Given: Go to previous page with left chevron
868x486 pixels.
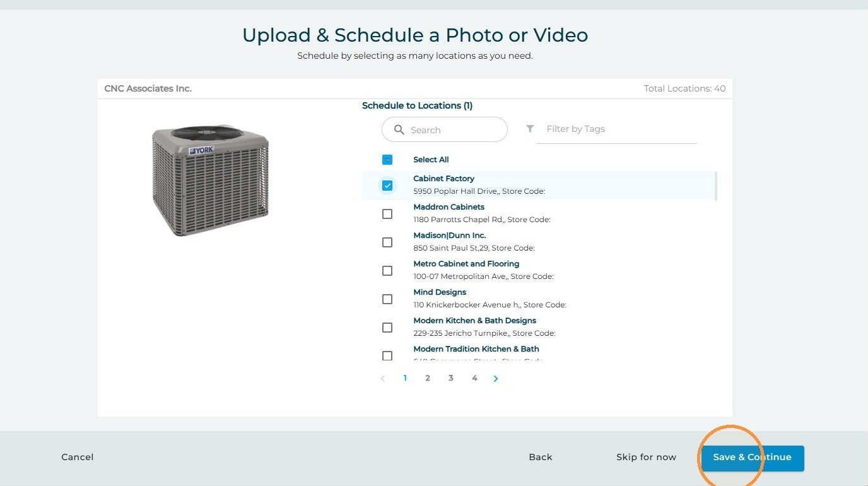Looking at the screenshot, I should (382, 379).
